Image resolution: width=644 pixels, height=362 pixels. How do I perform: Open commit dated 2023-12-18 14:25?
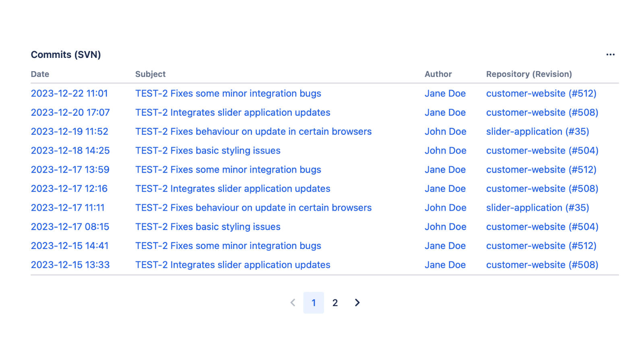pos(70,150)
